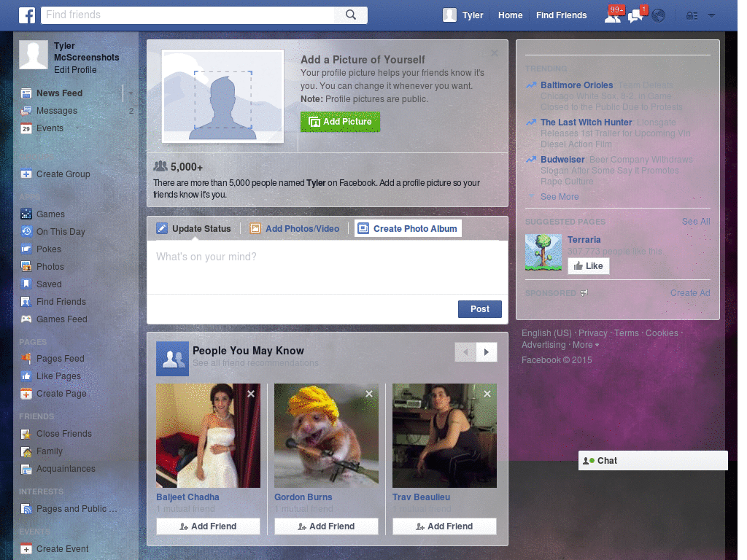This screenshot has width=747, height=560.
Task: Click the green Add Picture button
Action: pyautogui.click(x=340, y=122)
